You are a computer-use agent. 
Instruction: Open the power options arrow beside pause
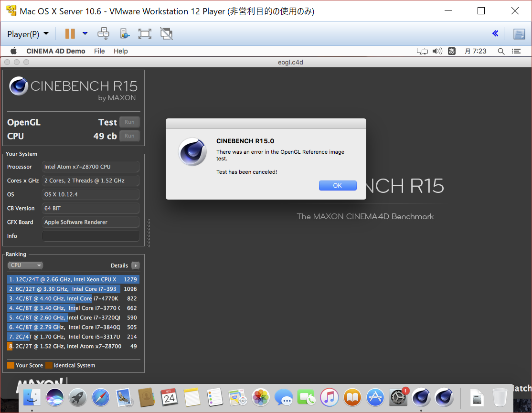tap(85, 33)
